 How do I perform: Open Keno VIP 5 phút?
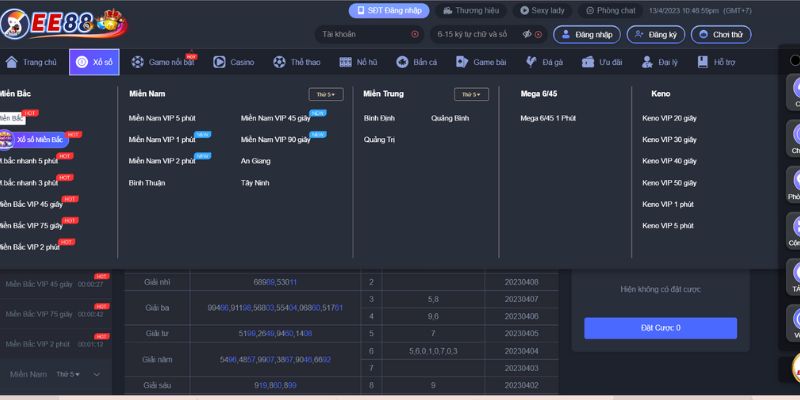(668, 226)
